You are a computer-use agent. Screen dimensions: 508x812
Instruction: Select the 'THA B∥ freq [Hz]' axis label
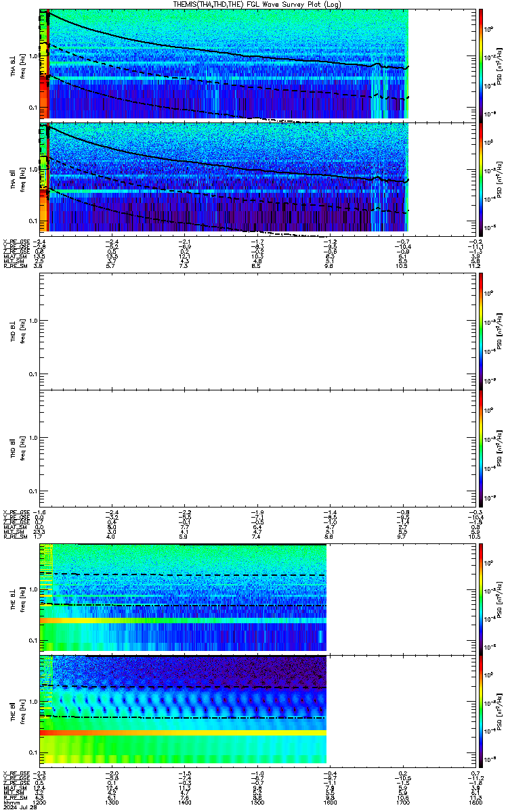(x=18, y=179)
